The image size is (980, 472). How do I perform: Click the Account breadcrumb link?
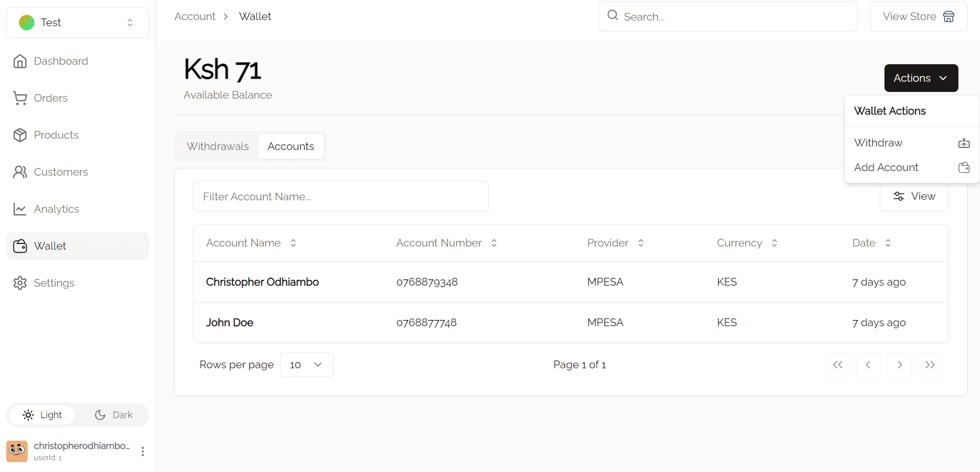click(195, 16)
